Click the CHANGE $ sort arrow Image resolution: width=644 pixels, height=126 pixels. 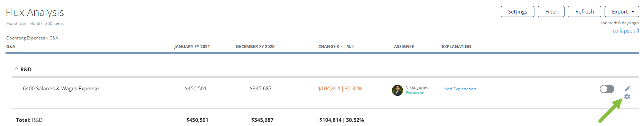[342, 47]
